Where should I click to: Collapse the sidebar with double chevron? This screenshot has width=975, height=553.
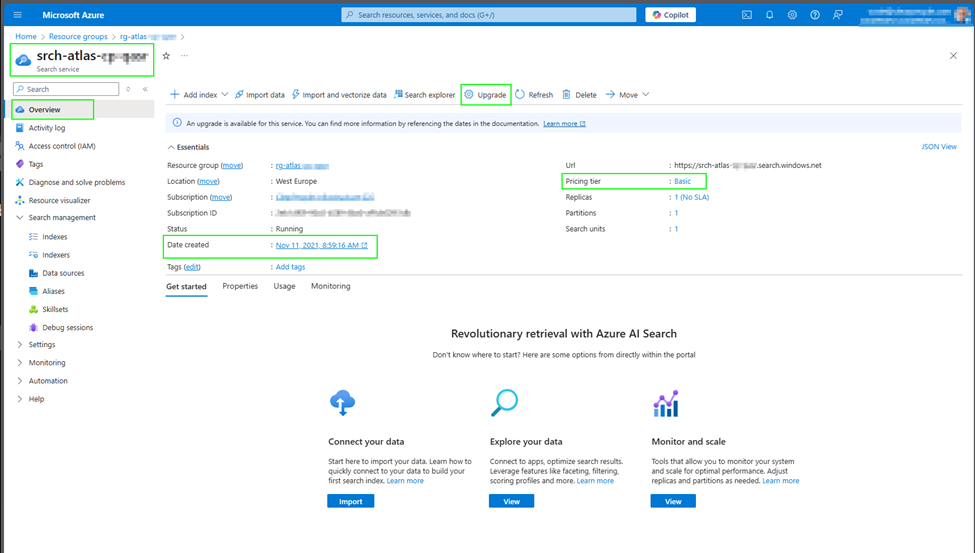point(145,89)
